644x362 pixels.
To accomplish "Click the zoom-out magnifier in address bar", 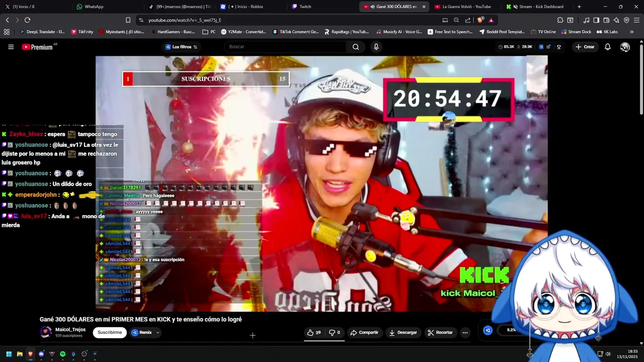I will pyautogui.click(x=456, y=20).
